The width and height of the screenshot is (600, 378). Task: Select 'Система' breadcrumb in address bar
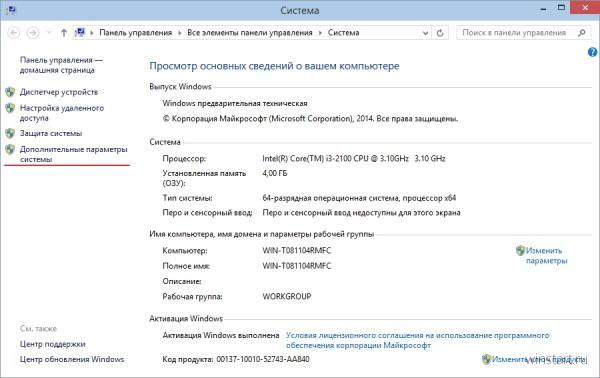click(x=343, y=33)
